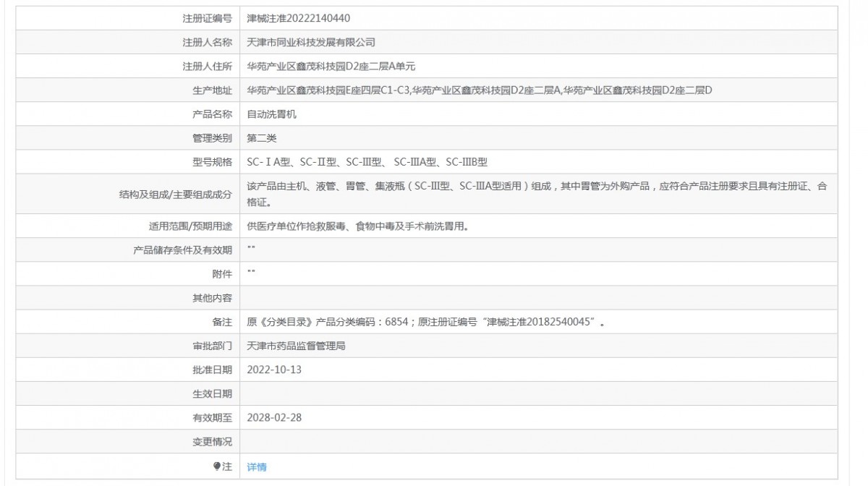Click the approval date 2022-10-13

274,370
